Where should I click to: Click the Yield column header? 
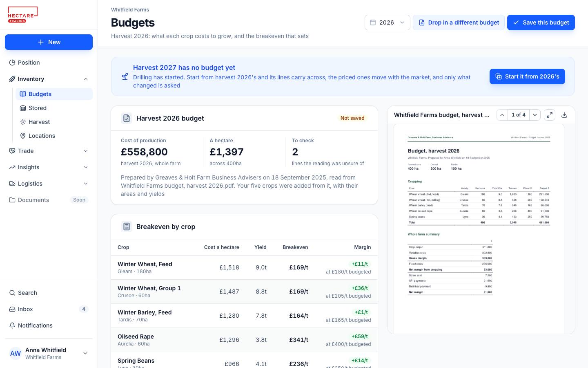point(261,247)
